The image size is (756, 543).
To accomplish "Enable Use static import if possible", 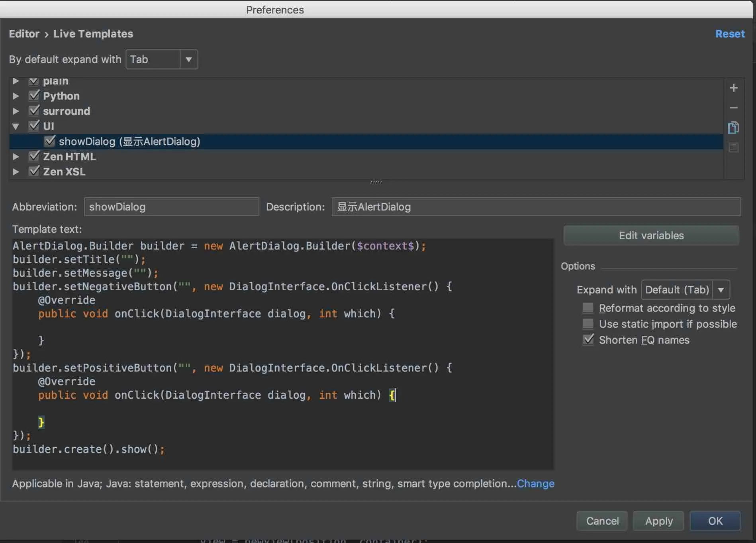I will pos(588,324).
